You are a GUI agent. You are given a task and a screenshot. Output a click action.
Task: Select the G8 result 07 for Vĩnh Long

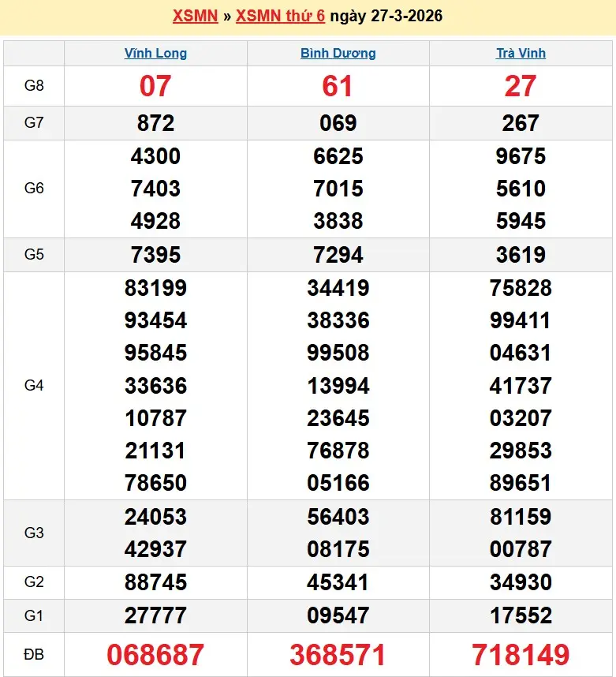155,86
